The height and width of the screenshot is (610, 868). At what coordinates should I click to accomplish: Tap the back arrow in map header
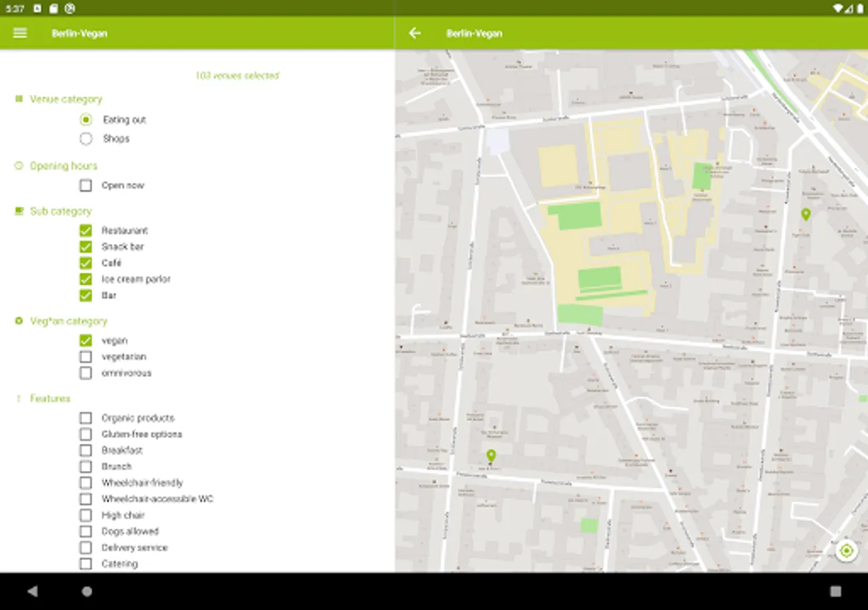coord(415,33)
